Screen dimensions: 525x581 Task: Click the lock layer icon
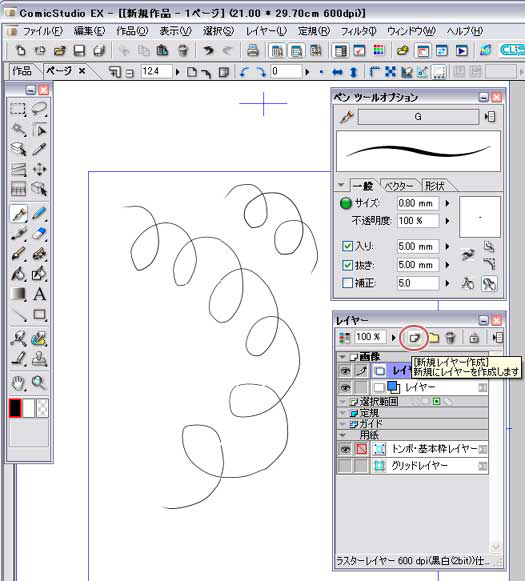point(474,338)
